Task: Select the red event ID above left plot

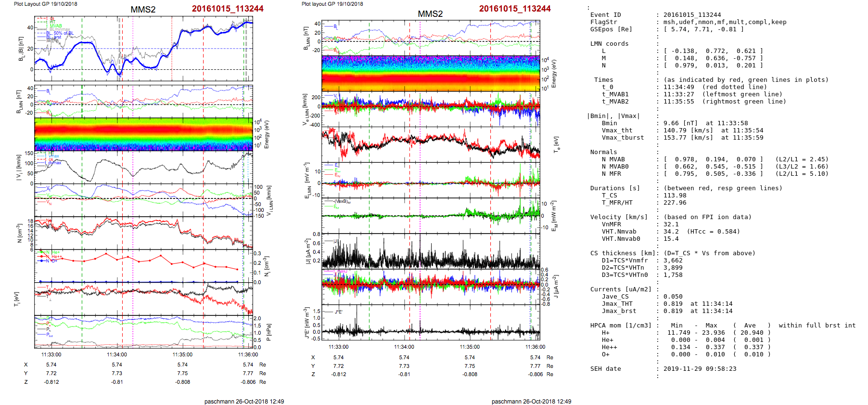Action: click(227, 9)
